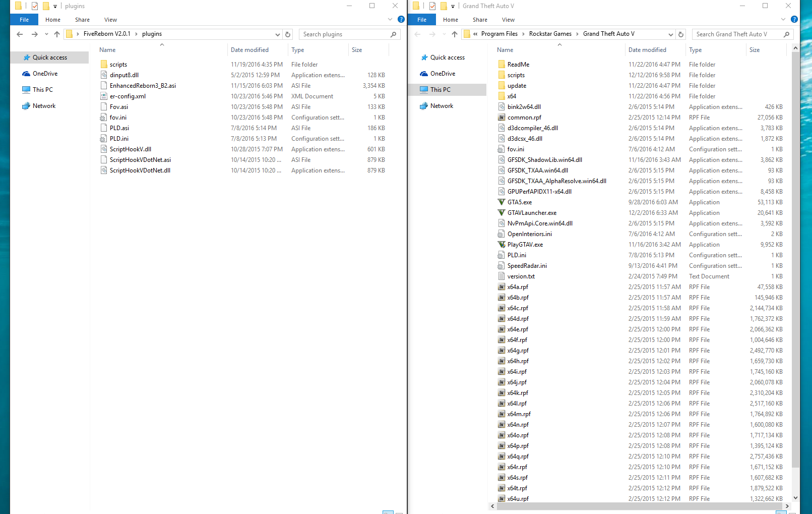812x514 pixels.
Task: Switch to Share tab in plugins window
Action: coord(83,20)
